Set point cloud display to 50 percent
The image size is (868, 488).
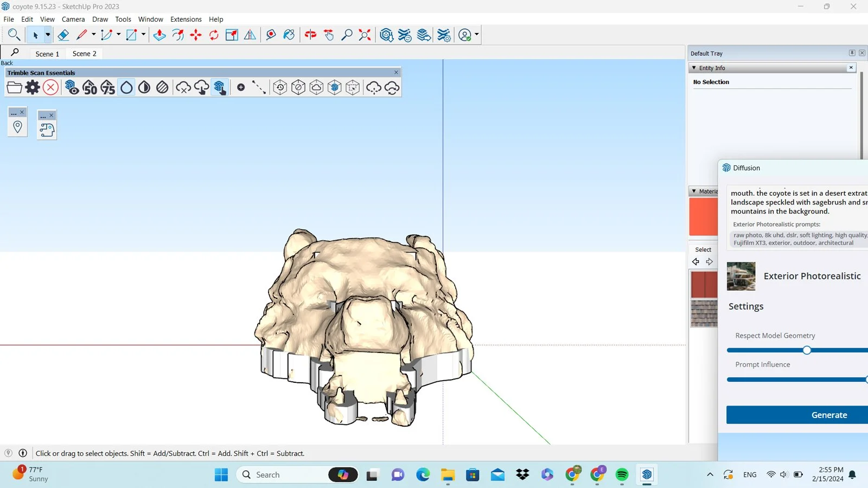point(90,87)
